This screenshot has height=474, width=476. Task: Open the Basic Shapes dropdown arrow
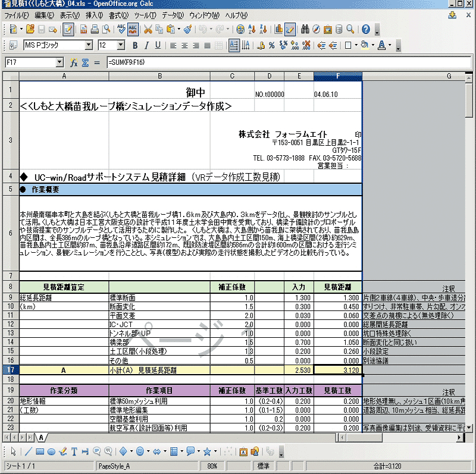coord(131,451)
